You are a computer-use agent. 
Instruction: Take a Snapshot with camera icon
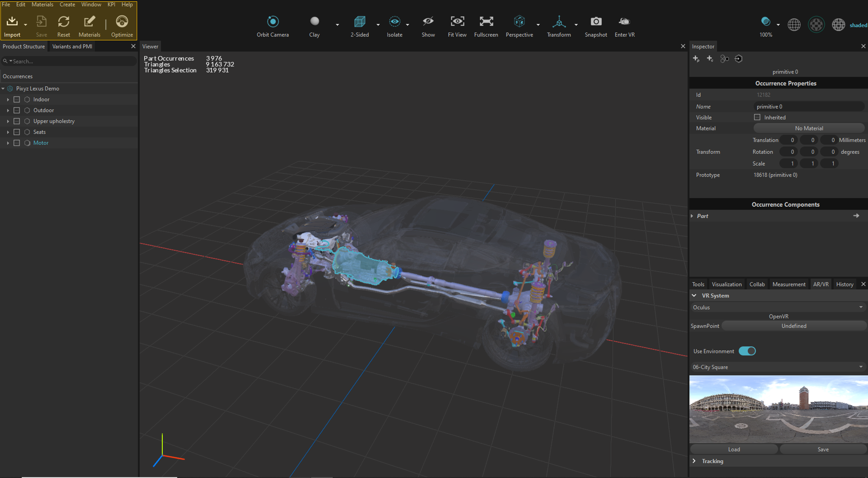tap(595, 21)
